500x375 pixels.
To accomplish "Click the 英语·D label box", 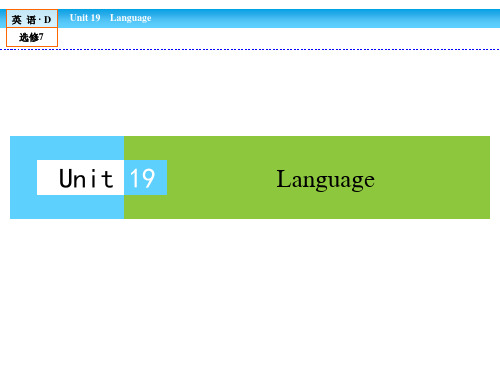I will (x=32, y=19).
